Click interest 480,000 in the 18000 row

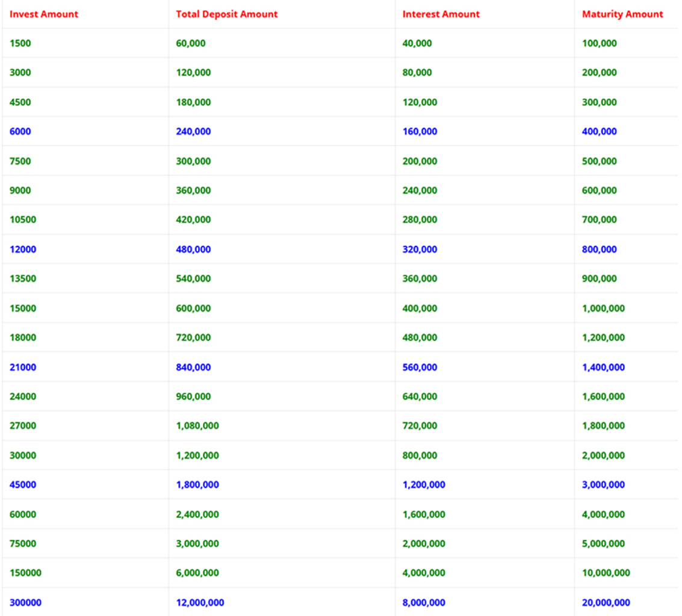click(420, 337)
